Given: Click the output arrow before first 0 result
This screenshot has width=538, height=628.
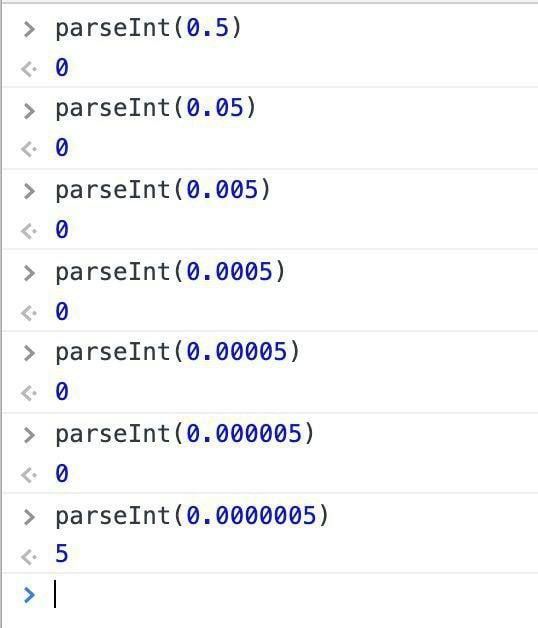Looking at the screenshot, I should (29, 69).
